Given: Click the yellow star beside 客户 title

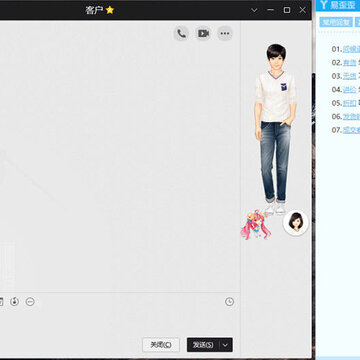Looking at the screenshot, I should tap(110, 10).
